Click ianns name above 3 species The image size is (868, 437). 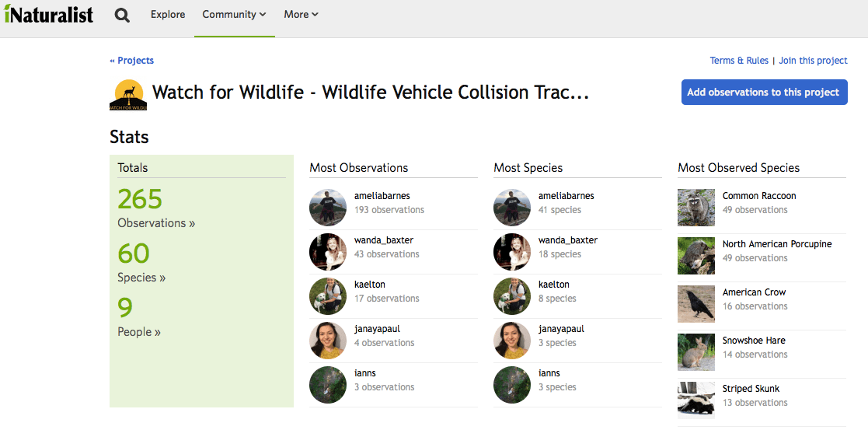pyautogui.click(x=549, y=372)
